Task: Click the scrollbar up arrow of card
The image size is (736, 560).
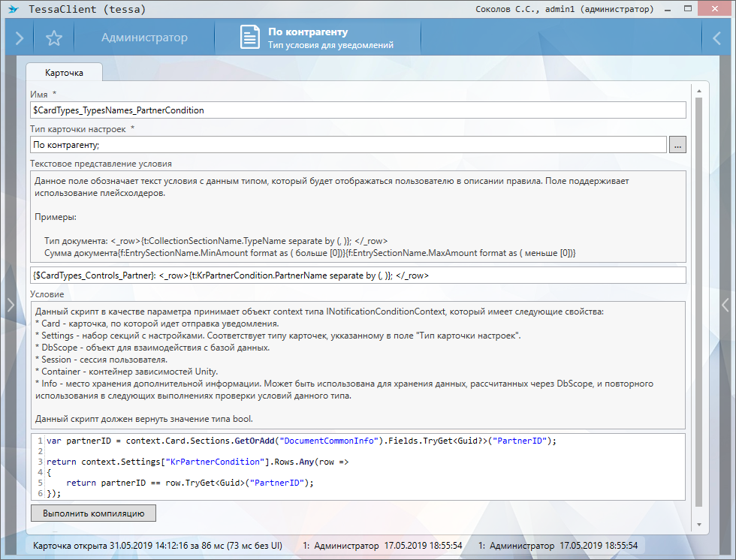Action: pyautogui.click(x=698, y=90)
